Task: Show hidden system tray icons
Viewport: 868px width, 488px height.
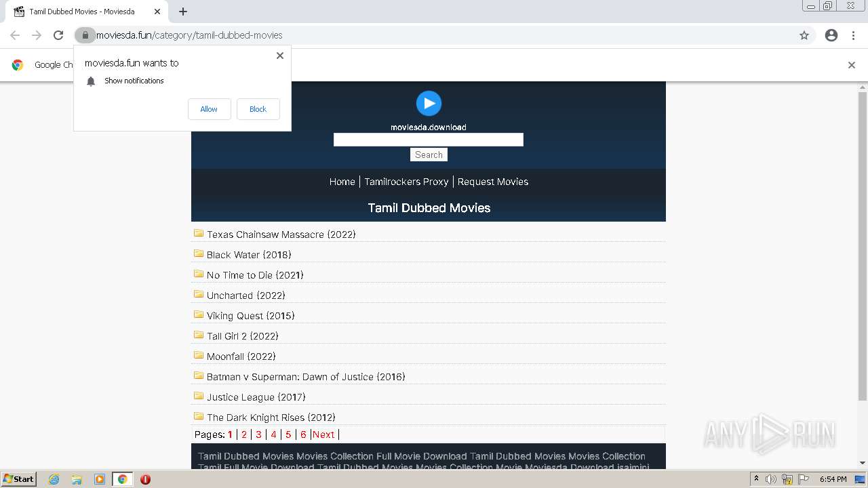Action: click(x=756, y=479)
